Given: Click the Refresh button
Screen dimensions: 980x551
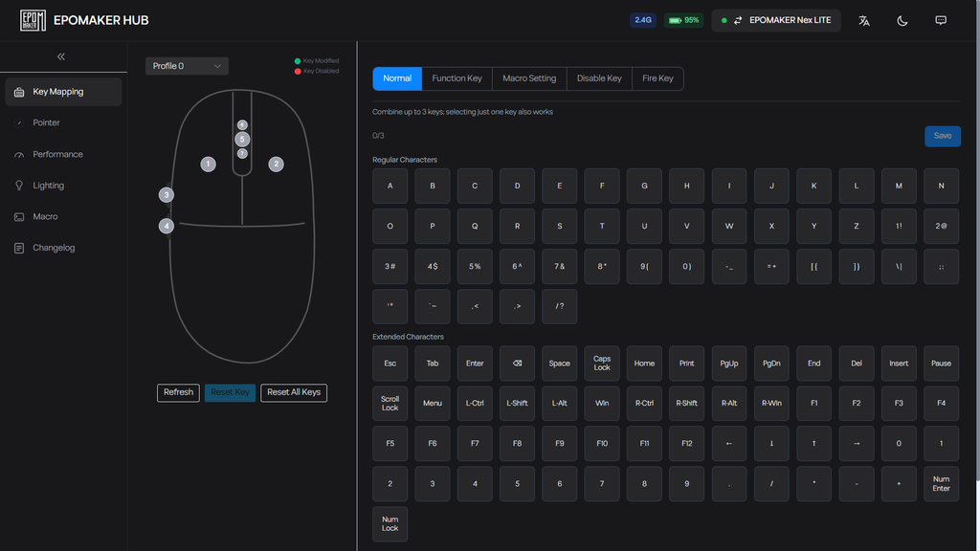Looking at the screenshot, I should [178, 392].
